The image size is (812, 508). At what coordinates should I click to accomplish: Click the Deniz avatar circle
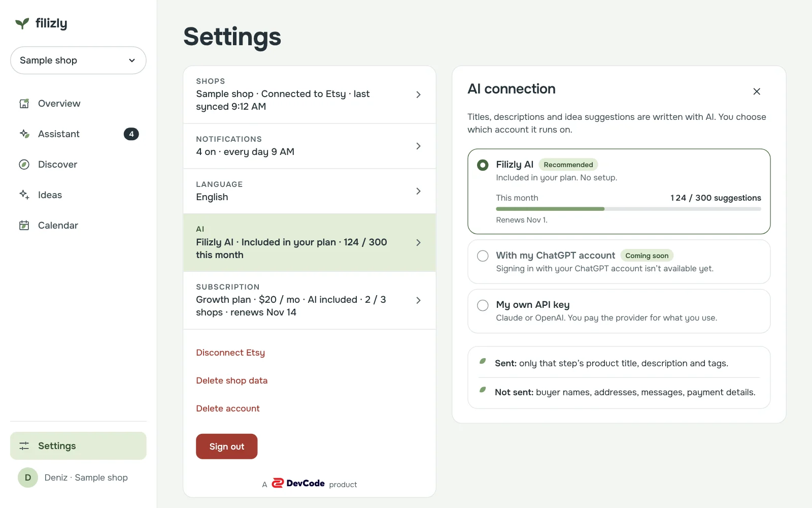[28, 478]
